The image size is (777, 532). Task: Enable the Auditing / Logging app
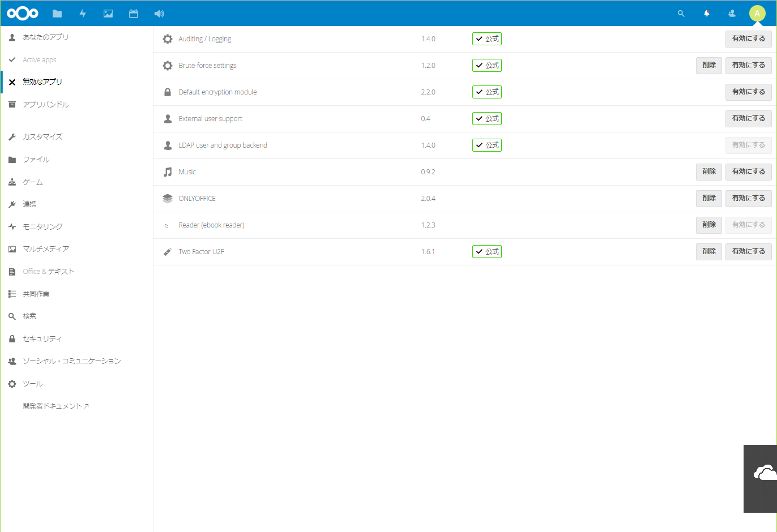click(748, 39)
